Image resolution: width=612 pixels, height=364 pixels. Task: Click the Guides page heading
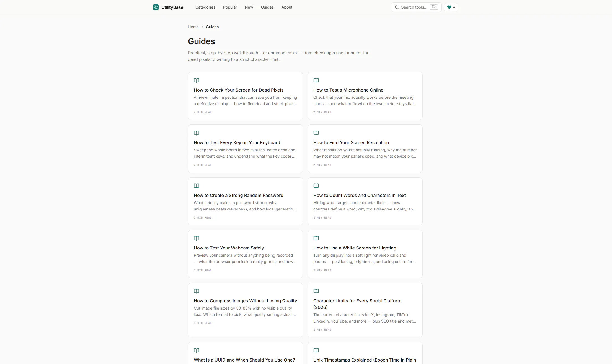click(x=202, y=41)
